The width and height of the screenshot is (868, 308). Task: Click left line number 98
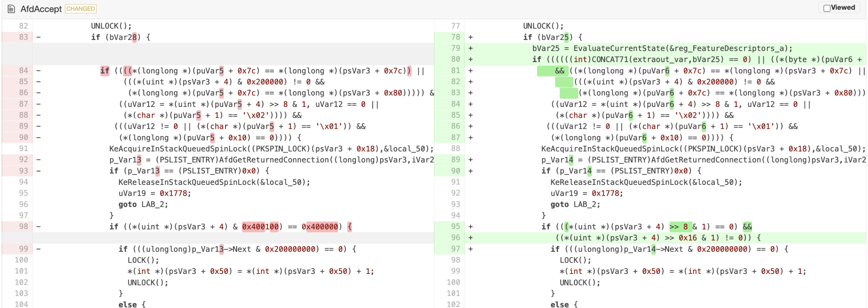point(23,227)
